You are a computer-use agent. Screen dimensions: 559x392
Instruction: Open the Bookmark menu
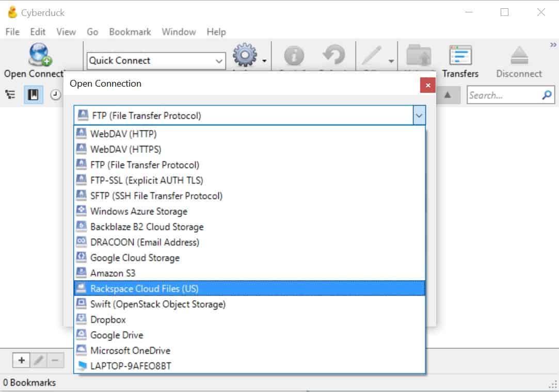(130, 31)
